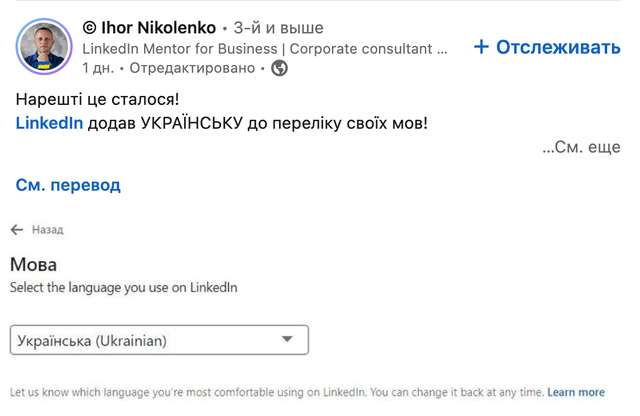
Task: Click the back arrow icon
Action: point(17,230)
